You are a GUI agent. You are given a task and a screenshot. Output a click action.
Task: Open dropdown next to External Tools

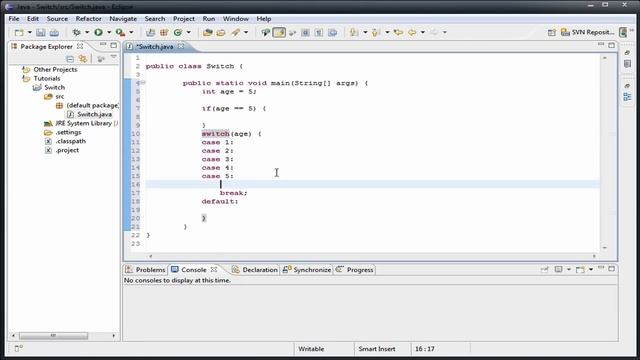coord(131,32)
